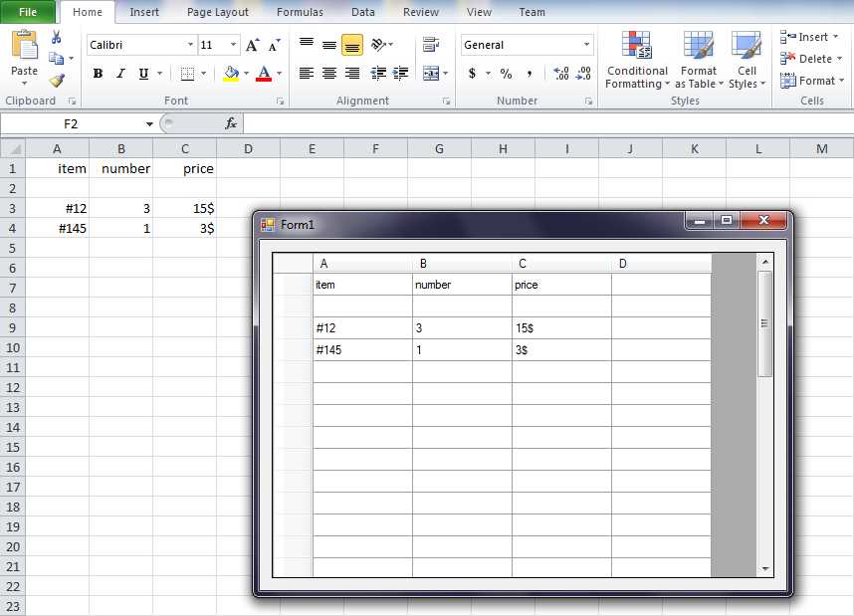Apply yellow fill color bucket
This screenshot has width=854, height=616.
point(232,73)
